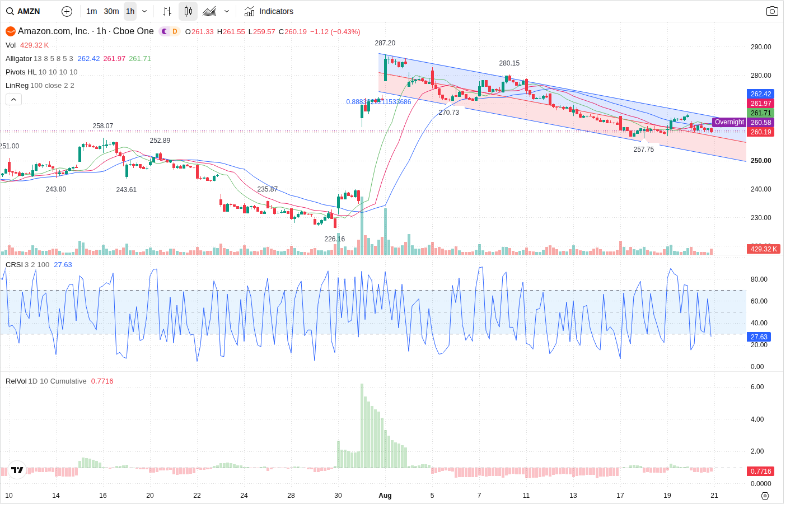Click the Amazon logo icon
This screenshot has height=532, width=795.
click(x=10, y=31)
